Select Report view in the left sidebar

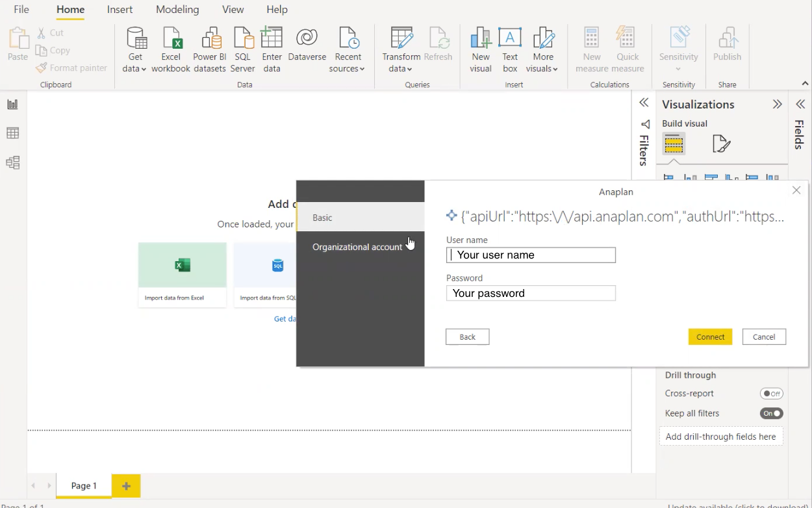(13, 104)
